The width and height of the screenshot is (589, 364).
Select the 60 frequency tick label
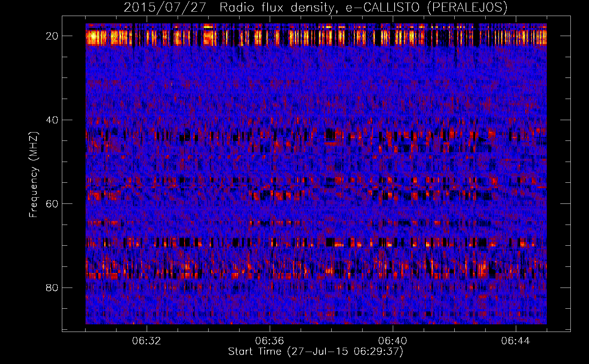click(52, 203)
